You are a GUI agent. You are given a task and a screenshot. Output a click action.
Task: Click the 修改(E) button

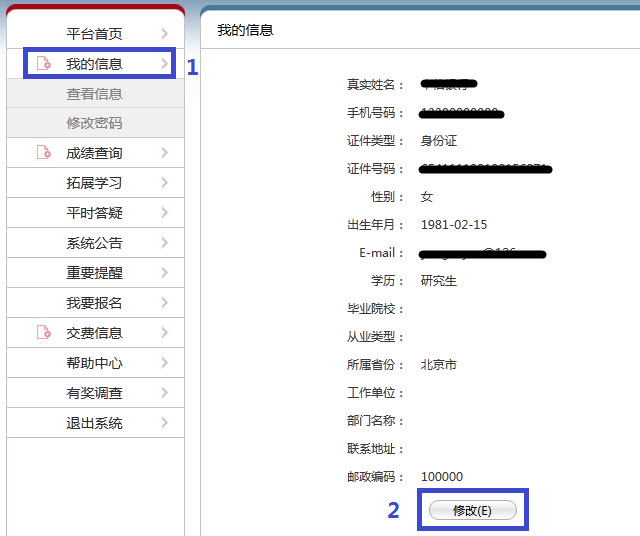pyautogui.click(x=473, y=510)
